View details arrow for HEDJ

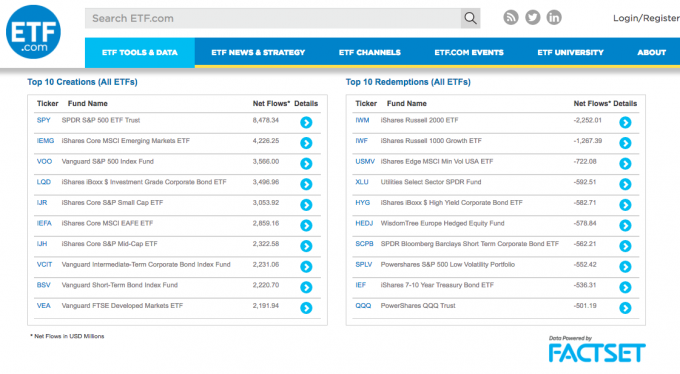coord(625,226)
